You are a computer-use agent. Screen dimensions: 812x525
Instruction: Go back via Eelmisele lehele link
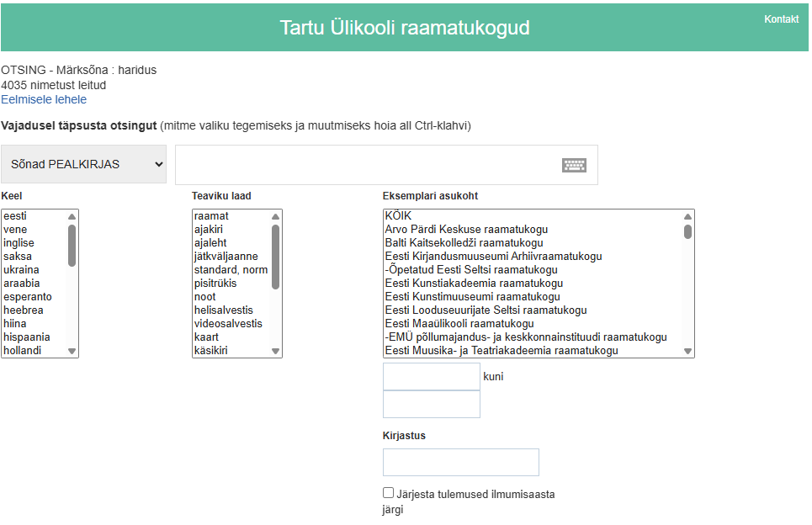tap(44, 99)
